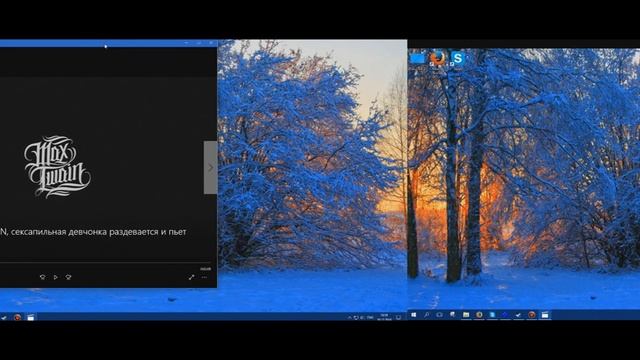This screenshot has width=640, height=360.
Task: Open the clapperboard icon on the taskbar under the player
Action: click(x=31, y=317)
